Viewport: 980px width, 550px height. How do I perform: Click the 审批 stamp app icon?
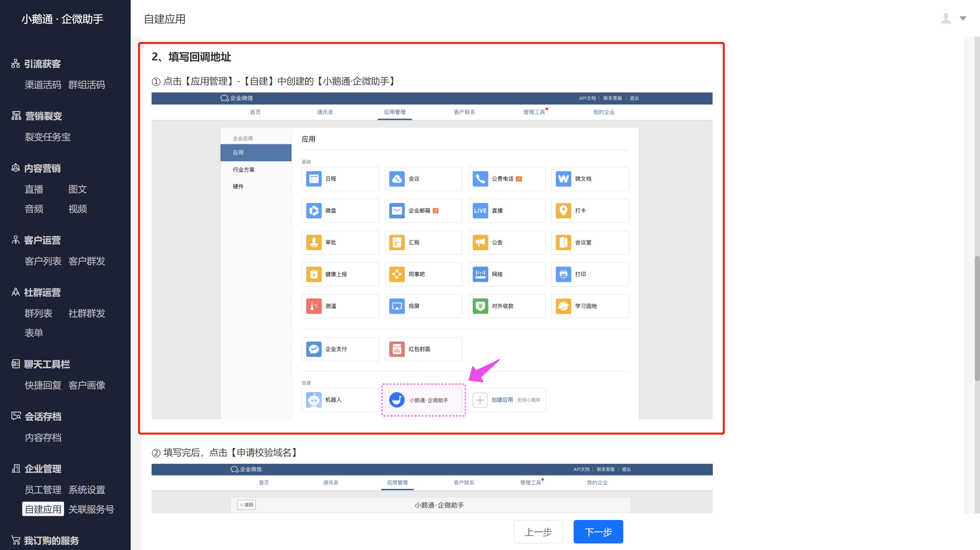tap(314, 242)
